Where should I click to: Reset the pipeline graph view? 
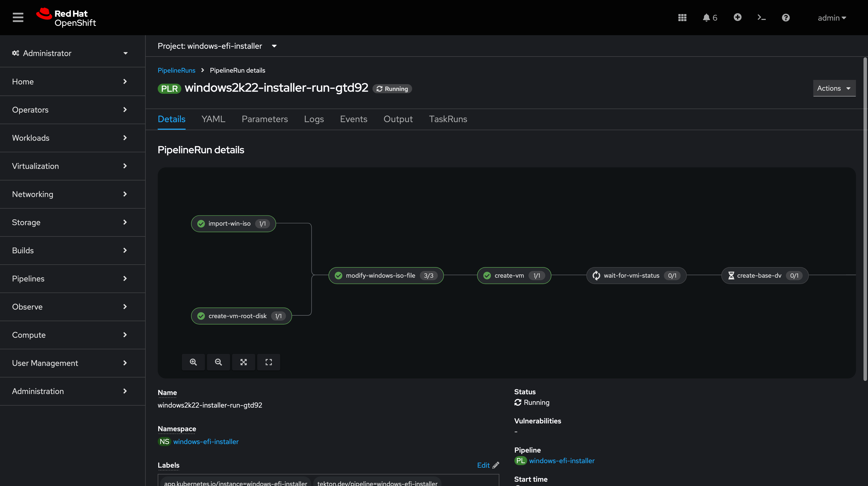(x=268, y=362)
